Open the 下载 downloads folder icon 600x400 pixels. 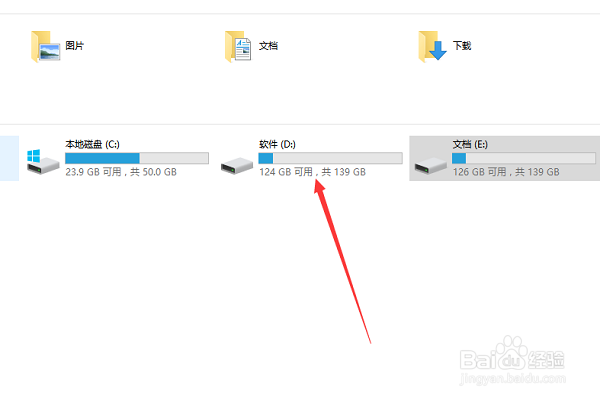click(x=432, y=47)
